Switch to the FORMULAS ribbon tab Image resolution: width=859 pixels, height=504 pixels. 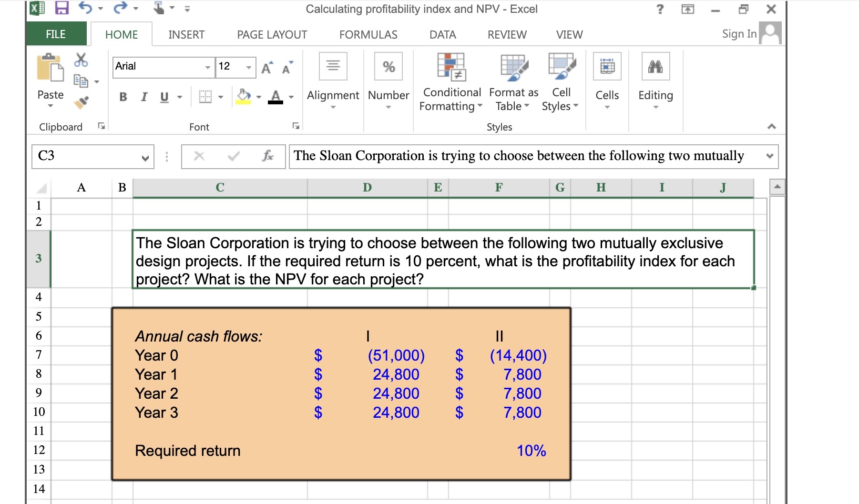(368, 34)
